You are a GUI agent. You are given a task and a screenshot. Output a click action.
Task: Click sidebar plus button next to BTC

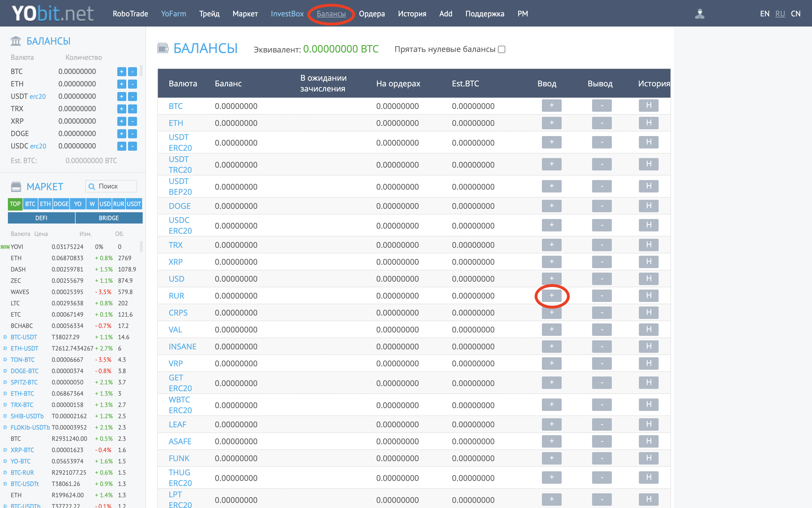tap(122, 72)
